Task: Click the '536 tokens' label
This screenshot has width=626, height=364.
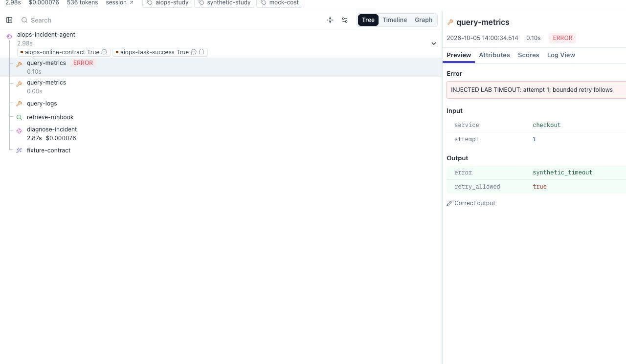Action: (x=82, y=2)
